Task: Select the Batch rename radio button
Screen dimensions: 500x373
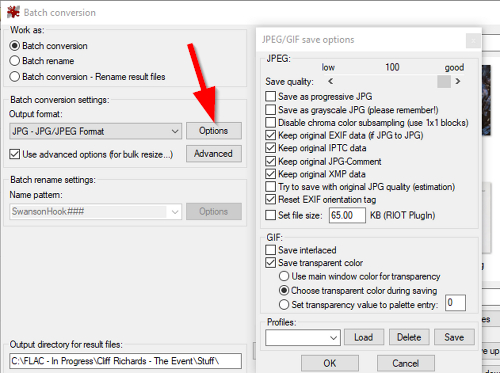Action: (15, 61)
